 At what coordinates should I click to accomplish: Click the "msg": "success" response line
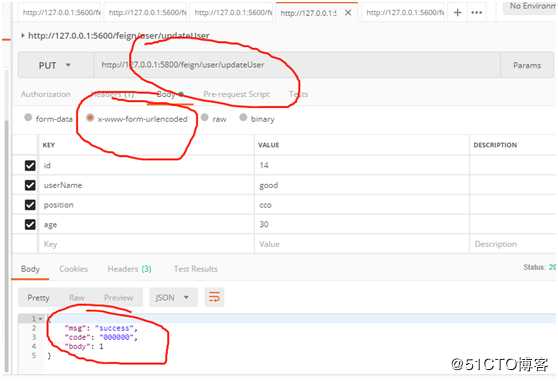pyautogui.click(x=101, y=328)
